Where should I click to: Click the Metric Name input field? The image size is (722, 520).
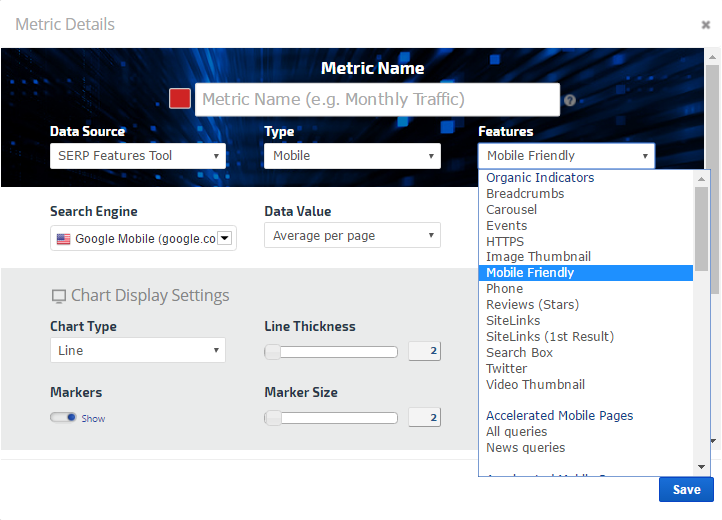coord(377,100)
